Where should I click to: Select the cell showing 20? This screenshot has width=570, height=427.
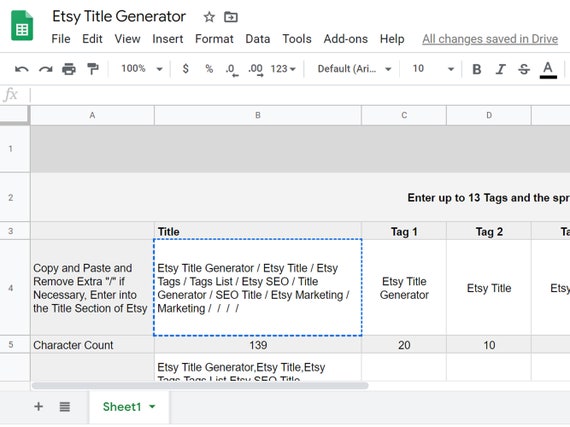[x=404, y=345]
